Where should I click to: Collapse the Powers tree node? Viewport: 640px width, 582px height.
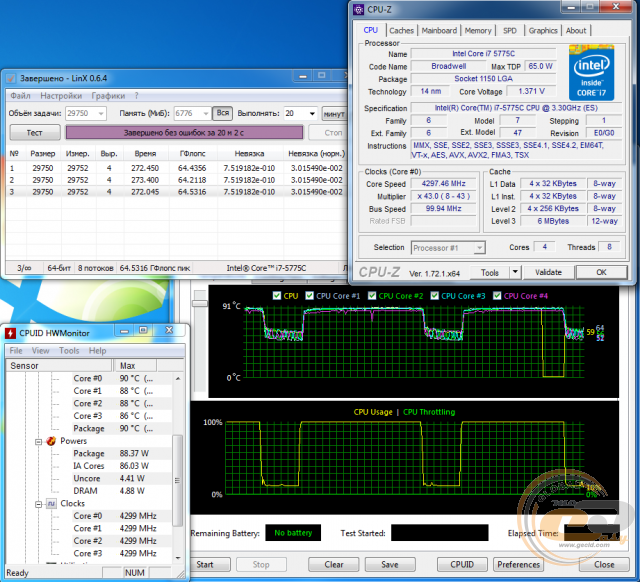pyautogui.click(x=38, y=442)
